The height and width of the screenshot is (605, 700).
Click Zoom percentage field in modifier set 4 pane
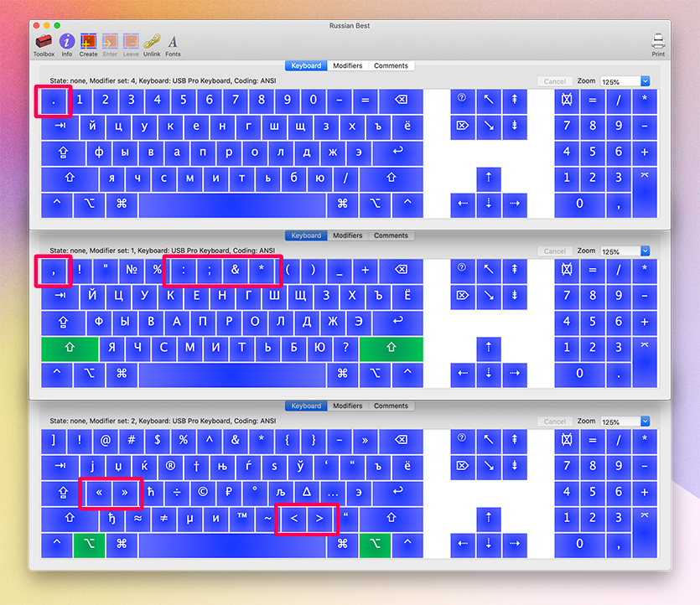click(620, 81)
